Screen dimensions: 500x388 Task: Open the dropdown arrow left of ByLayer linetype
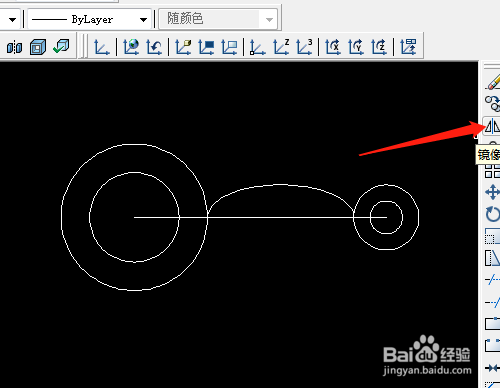(12, 20)
